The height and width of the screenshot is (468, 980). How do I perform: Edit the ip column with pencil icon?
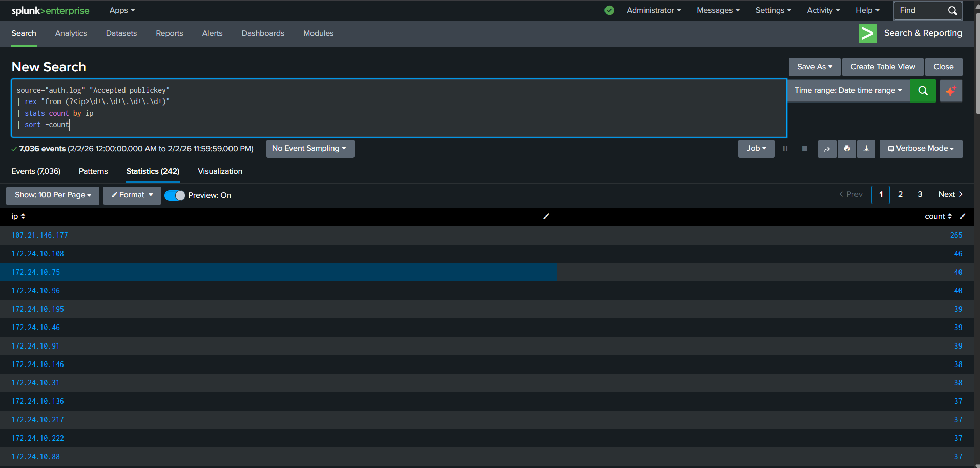point(546,216)
